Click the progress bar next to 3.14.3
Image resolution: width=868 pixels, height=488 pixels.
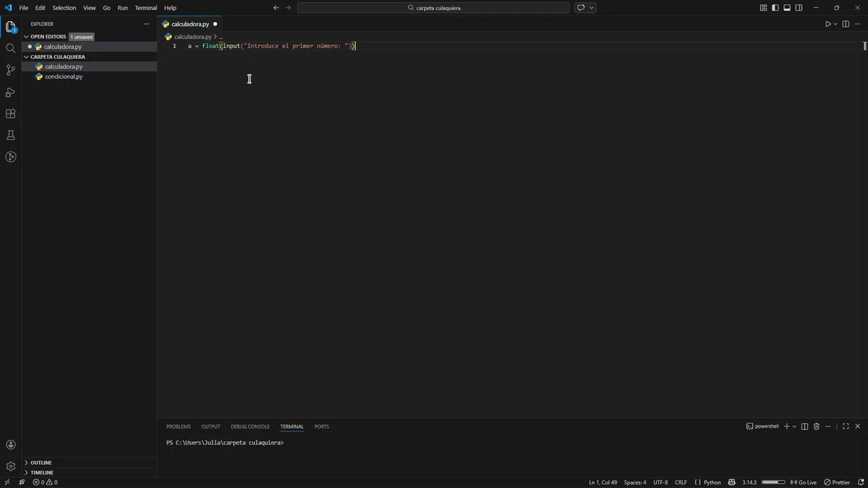(x=774, y=483)
